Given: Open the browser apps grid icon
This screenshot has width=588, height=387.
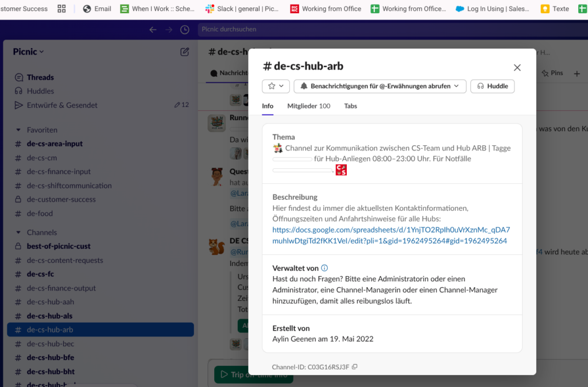Looking at the screenshot, I should (x=61, y=9).
